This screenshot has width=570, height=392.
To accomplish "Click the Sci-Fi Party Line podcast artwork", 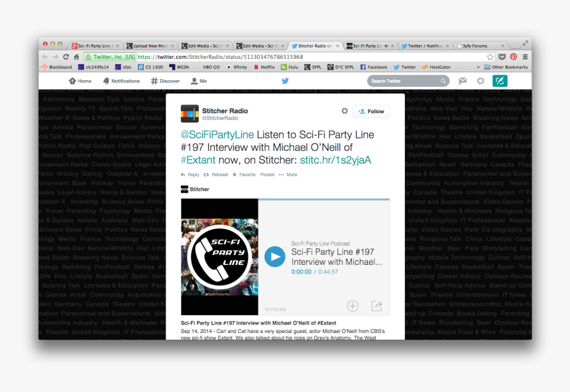I will (x=219, y=257).
